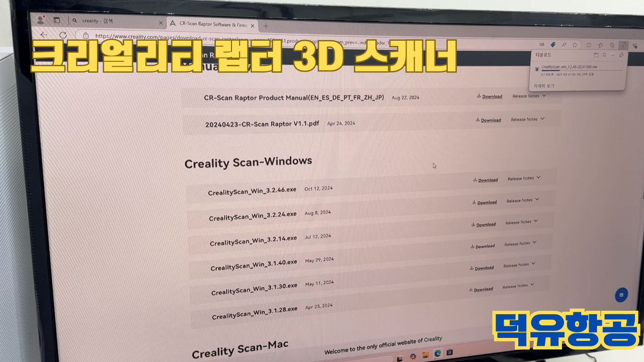
Task: Expand Release Notes for CrealityScan_Win_3.2.14.exe
Action: (522, 222)
